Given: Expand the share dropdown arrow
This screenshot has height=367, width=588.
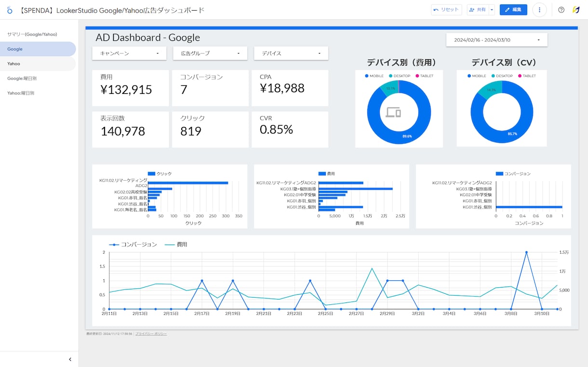Looking at the screenshot, I should (x=492, y=10).
